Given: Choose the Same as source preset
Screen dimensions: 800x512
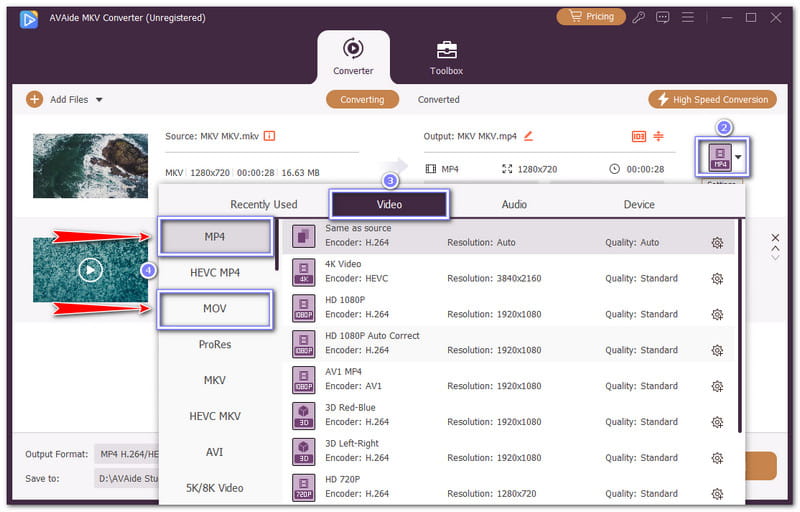Looking at the screenshot, I should click(x=508, y=236).
